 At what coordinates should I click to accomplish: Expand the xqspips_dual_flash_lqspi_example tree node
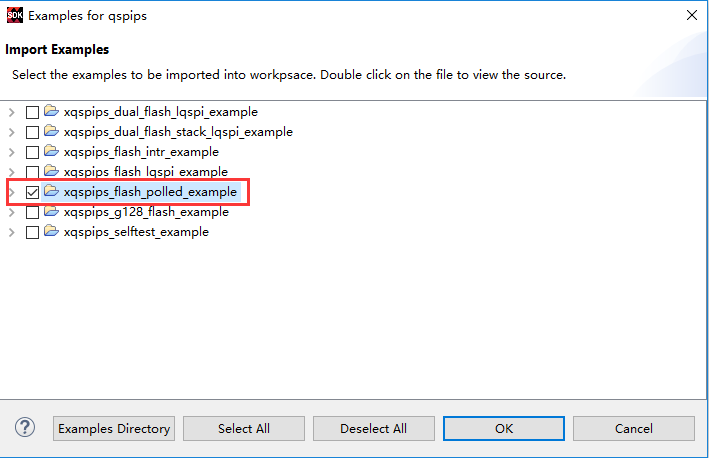point(12,112)
